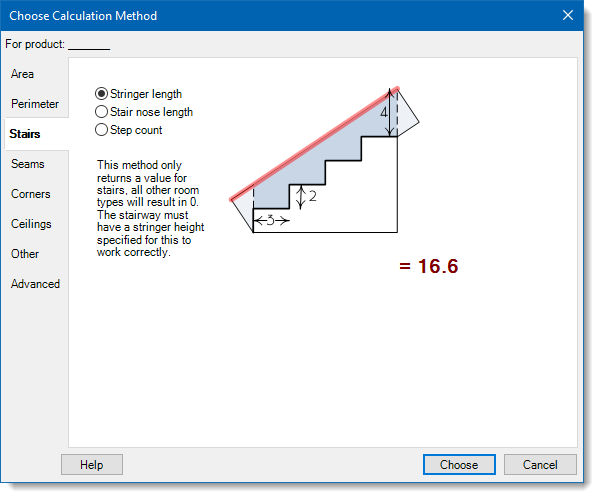
Task: Open the Perimeter tab
Action: click(35, 104)
